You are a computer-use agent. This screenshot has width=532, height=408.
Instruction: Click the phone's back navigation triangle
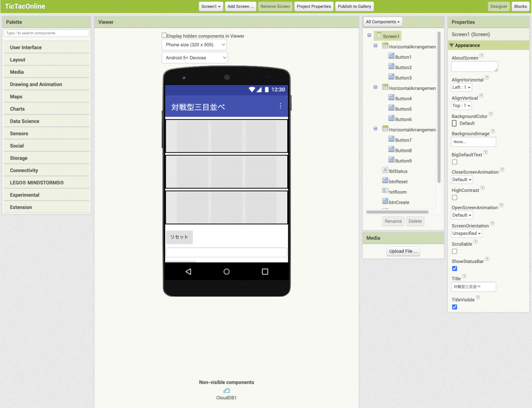(x=188, y=271)
